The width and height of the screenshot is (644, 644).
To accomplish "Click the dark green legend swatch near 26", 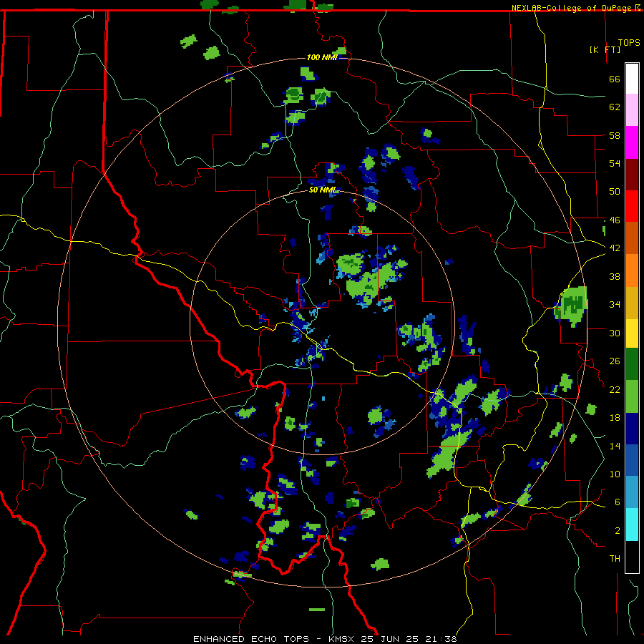I will click(x=632, y=364).
